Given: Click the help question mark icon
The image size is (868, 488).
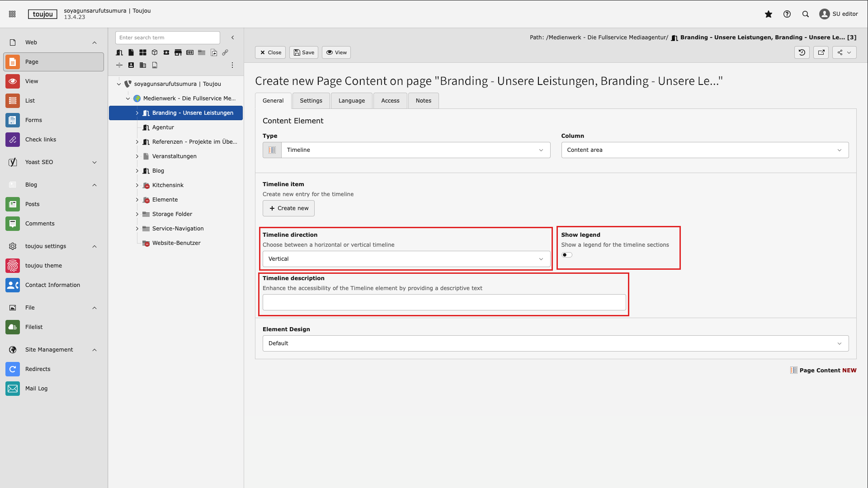Looking at the screenshot, I should click(x=787, y=14).
